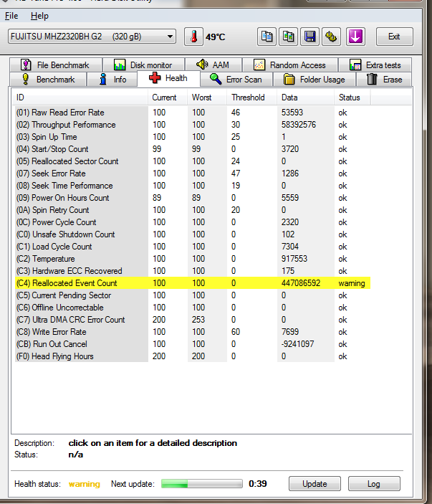Viewport: 432px width, 504px height.
Task: Select the (04) Start/Stop Count row
Action: coord(193,149)
